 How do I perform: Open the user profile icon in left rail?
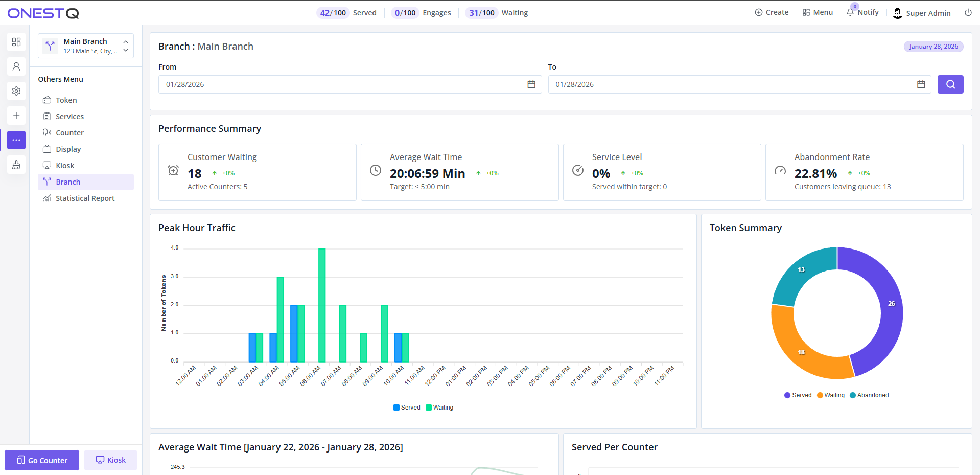[16, 66]
